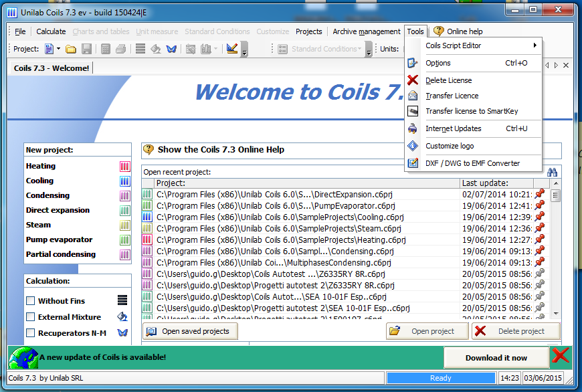The image size is (582, 392).
Task: Expand the Standard Conditions toolbar overflow arrow
Action: [x=369, y=49]
